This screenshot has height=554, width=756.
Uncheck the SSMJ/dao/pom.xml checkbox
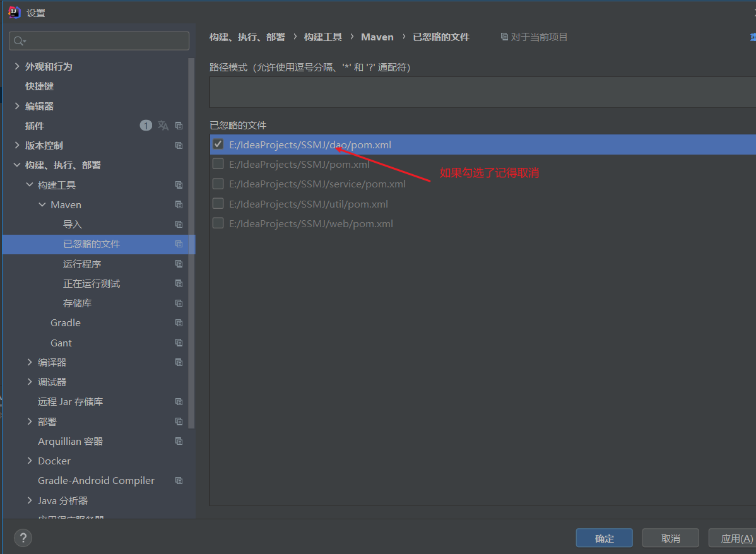point(218,144)
